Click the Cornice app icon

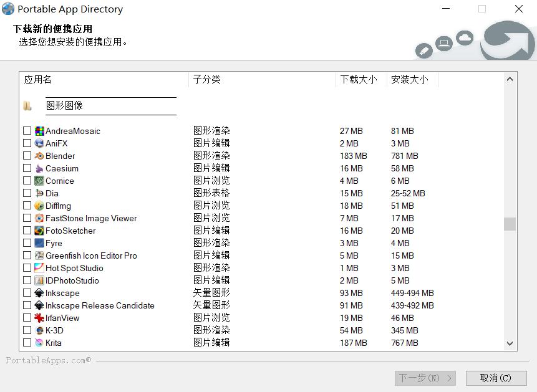pyautogui.click(x=39, y=181)
